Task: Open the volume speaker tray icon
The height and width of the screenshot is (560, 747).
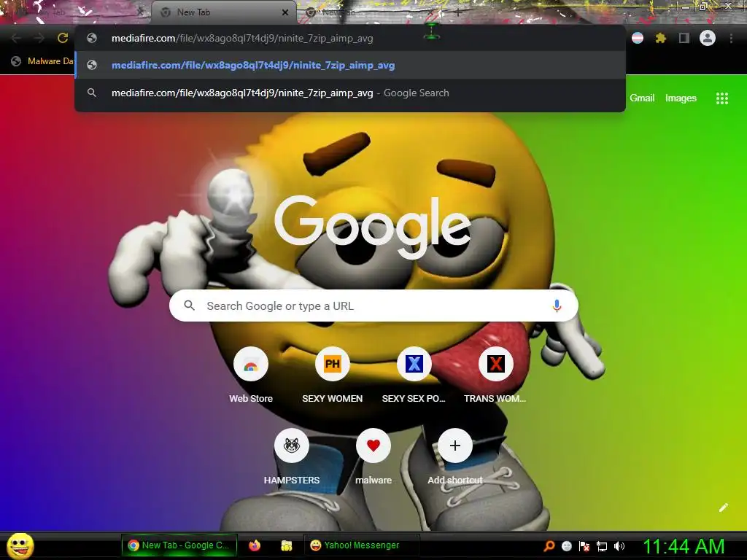Action: click(x=619, y=545)
